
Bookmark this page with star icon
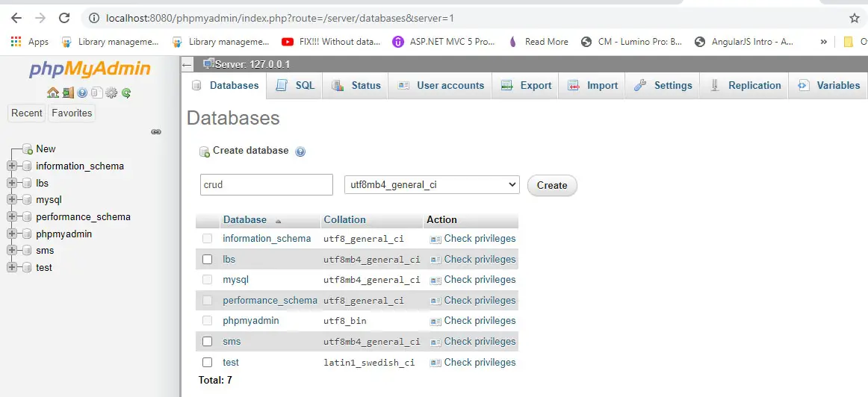pos(855,18)
